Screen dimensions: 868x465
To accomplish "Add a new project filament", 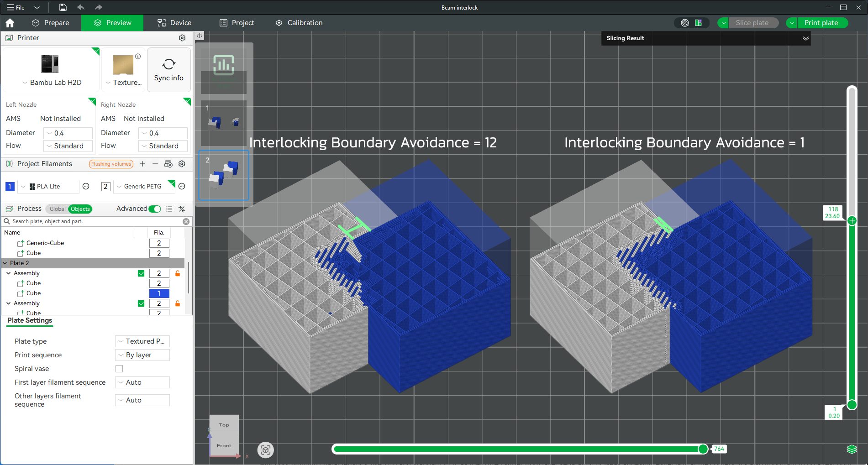I will (142, 164).
